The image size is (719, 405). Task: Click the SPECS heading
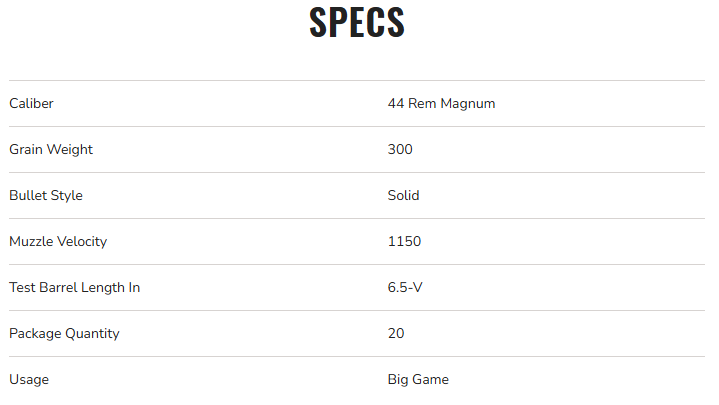click(x=357, y=22)
